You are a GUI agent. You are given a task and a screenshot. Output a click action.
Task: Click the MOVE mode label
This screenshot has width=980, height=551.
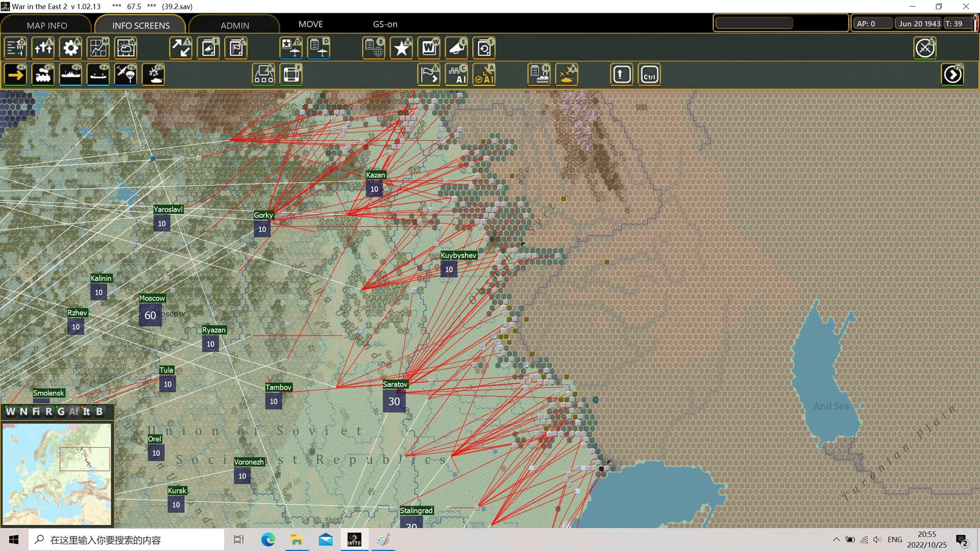[x=310, y=24]
